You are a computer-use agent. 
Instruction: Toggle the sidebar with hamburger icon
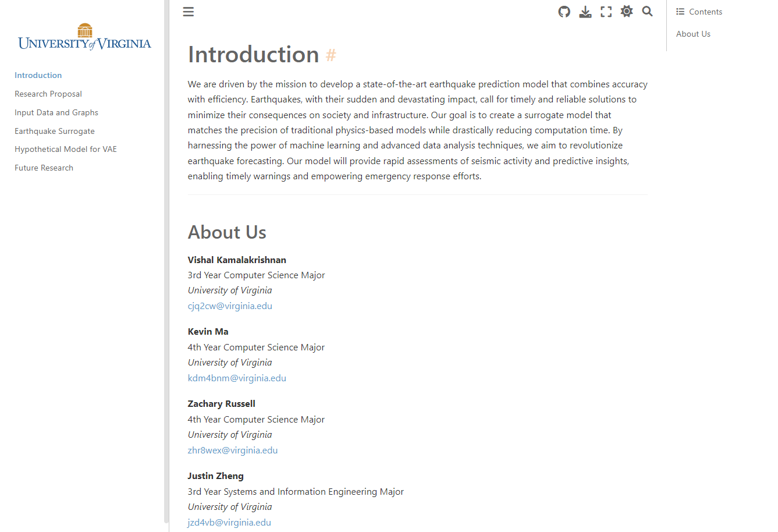pyautogui.click(x=188, y=12)
